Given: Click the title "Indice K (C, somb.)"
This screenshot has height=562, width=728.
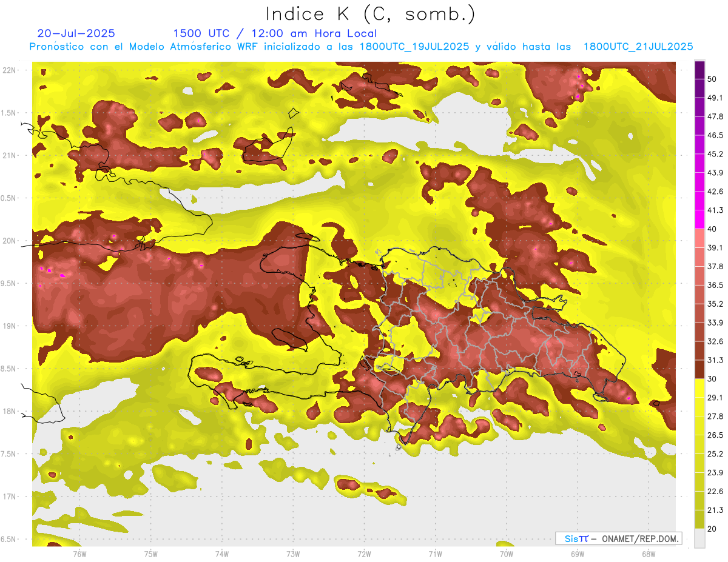Looking at the screenshot, I should click(370, 14).
